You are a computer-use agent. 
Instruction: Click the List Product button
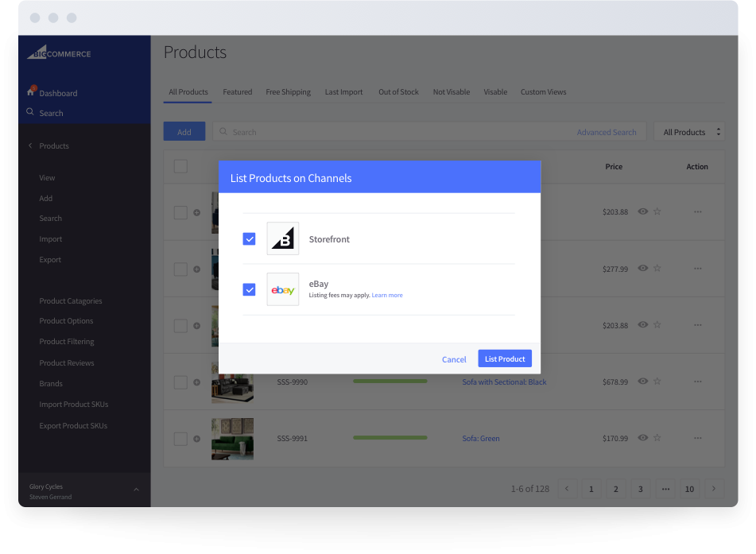click(504, 358)
